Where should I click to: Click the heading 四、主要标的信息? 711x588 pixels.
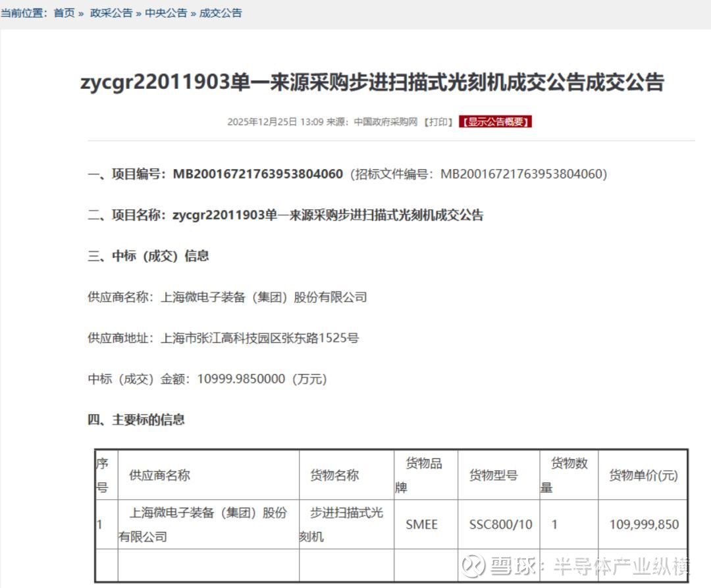pos(136,420)
